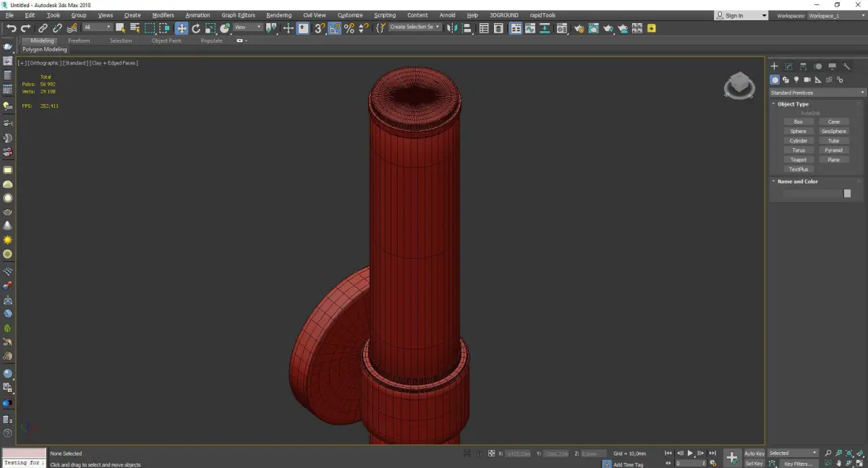Open the Rendering menu

tap(278, 15)
